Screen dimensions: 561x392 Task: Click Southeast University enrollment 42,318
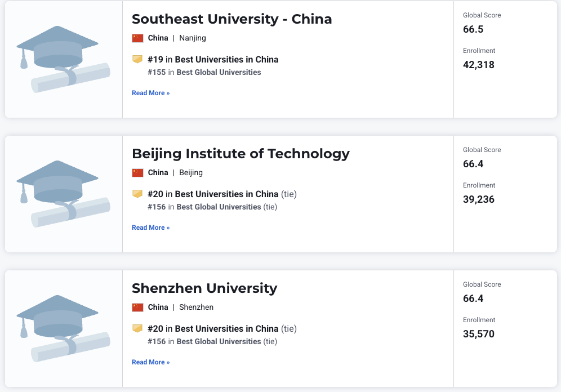point(479,65)
